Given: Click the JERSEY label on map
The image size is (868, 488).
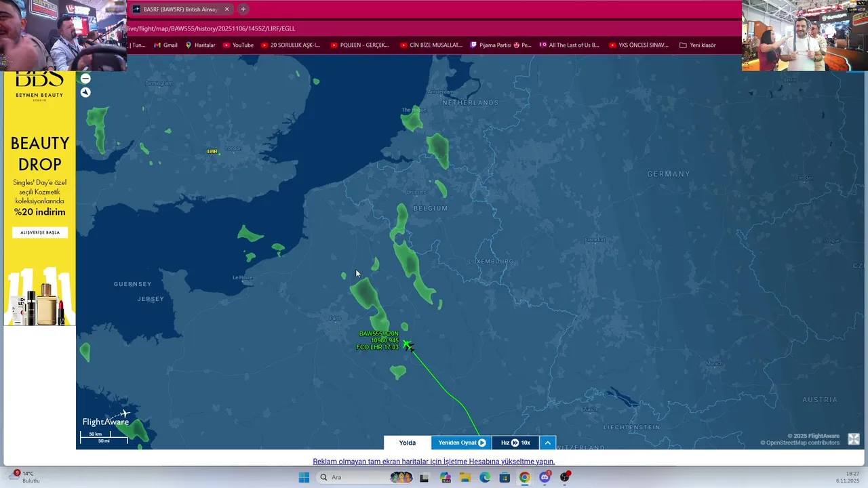Looking at the screenshot, I should click(x=151, y=299).
